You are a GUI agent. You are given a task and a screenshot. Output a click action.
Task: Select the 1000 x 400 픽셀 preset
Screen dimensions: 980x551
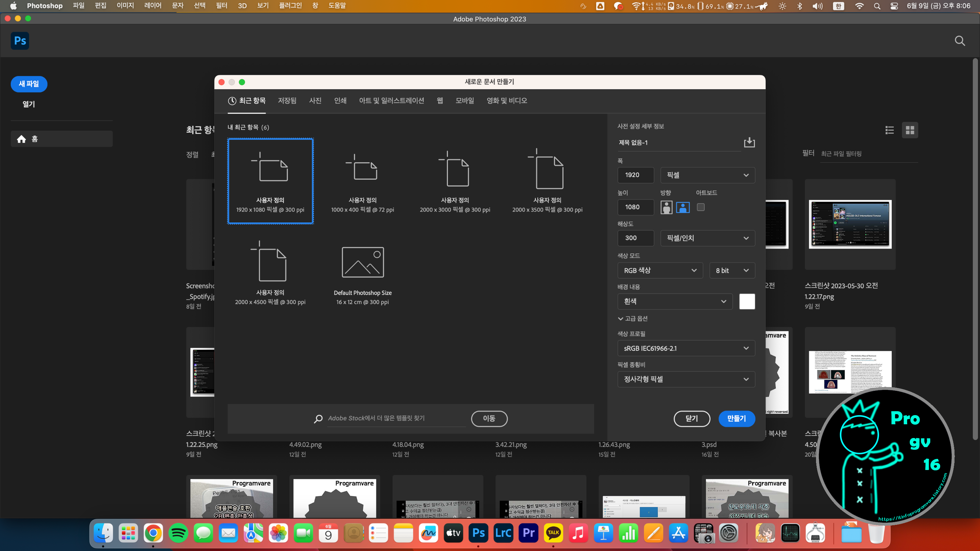tap(363, 181)
